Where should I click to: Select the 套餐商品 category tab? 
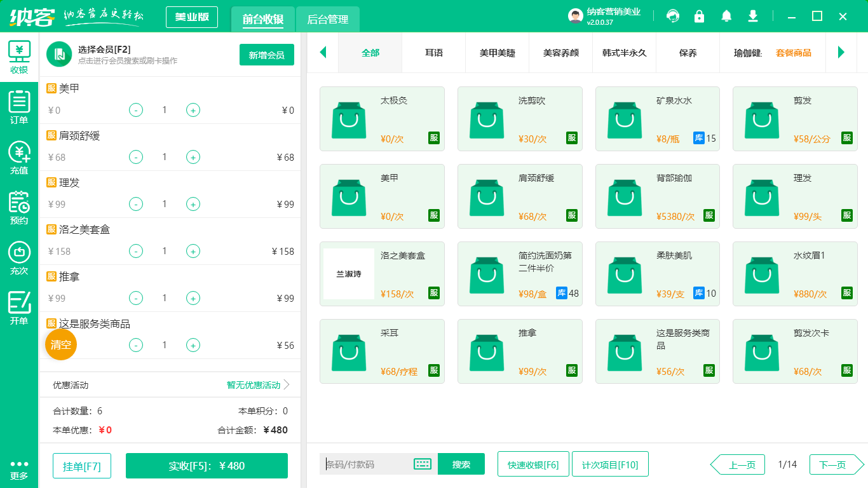tap(794, 53)
